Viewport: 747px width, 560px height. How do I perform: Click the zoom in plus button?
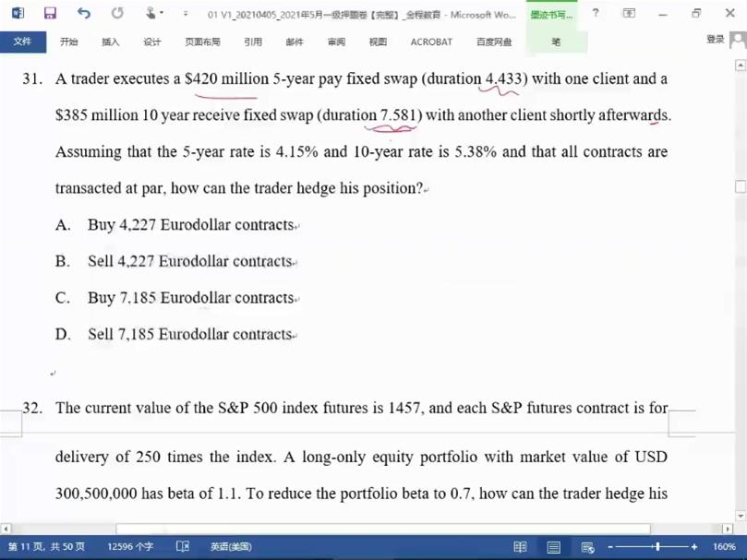coord(694,547)
